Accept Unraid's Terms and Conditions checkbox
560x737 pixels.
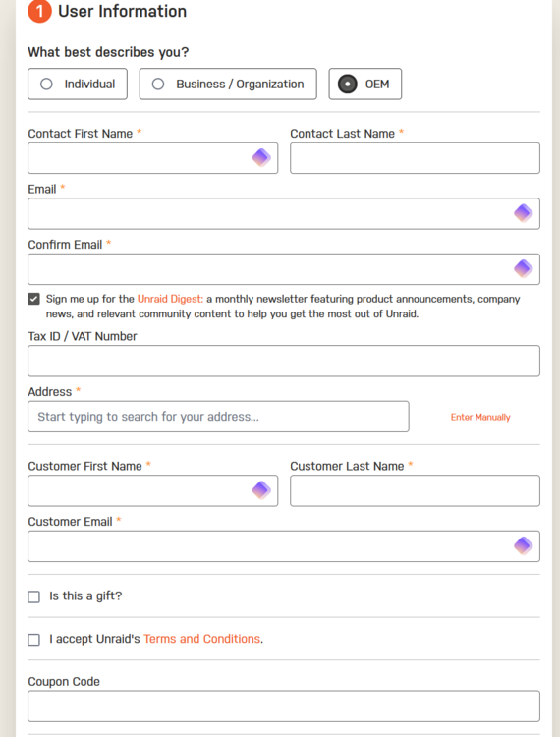tap(33, 640)
